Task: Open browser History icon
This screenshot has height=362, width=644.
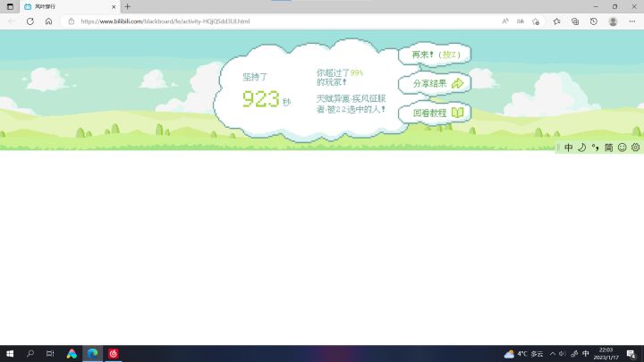Action: (x=594, y=21)
